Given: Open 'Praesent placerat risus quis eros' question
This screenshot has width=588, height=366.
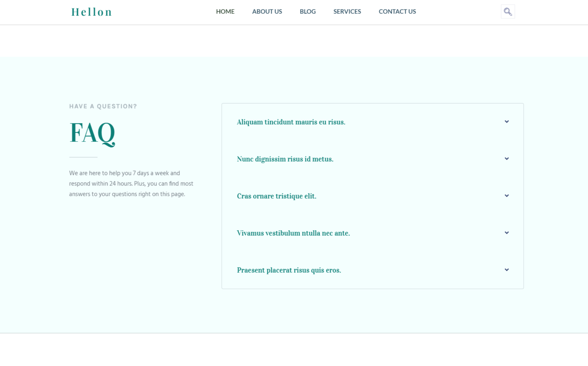Looking at the screenshot, I should 289,270.
